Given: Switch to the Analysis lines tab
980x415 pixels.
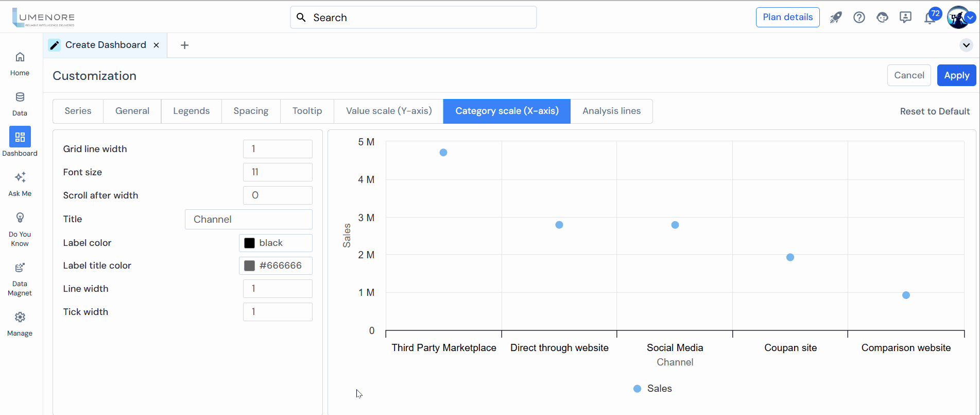Looking at the screenshot, I should pos(611,111).
